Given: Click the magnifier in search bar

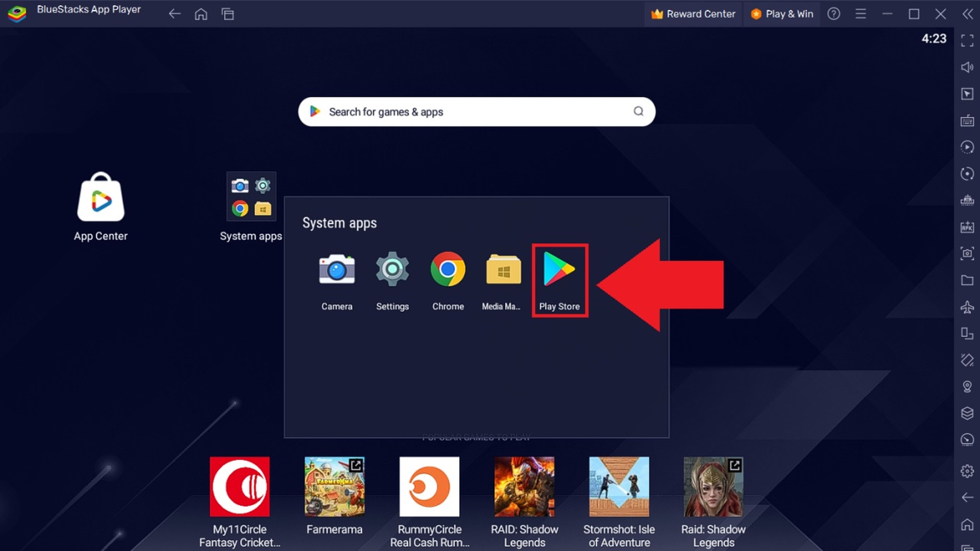Looking at the screenshot, I should (638, 111).
